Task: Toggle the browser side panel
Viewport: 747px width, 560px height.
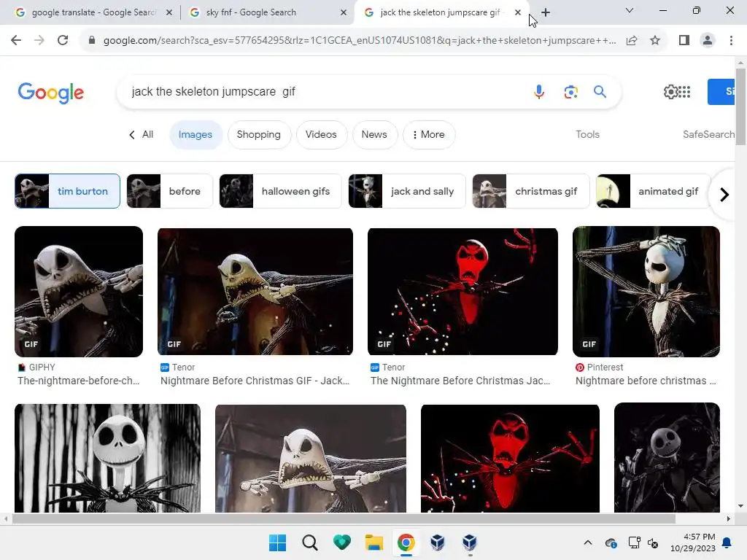Action: tap(684, 40)
